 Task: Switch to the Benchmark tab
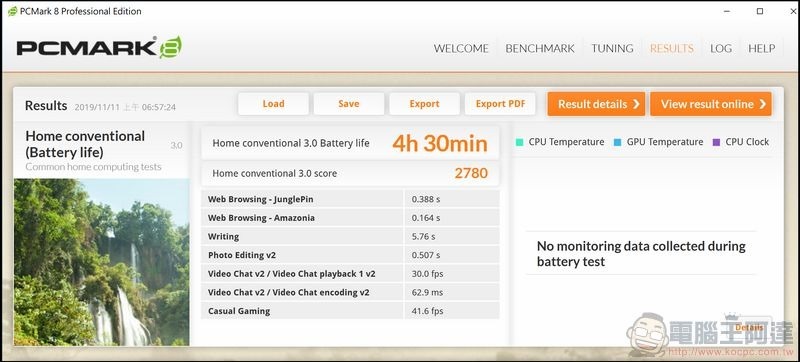540,48
